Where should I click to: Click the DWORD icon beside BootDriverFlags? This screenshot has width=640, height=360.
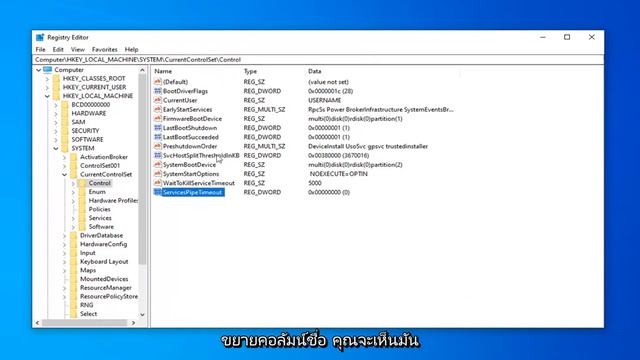coord(158,91)
